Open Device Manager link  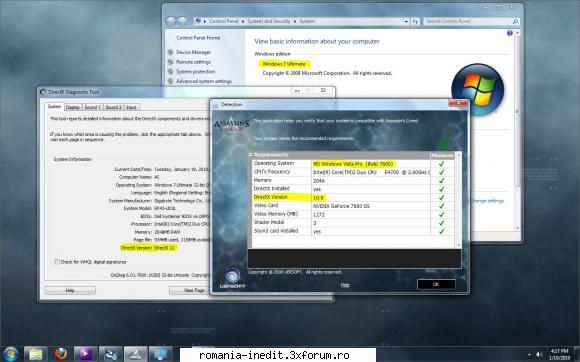[193, 52]
